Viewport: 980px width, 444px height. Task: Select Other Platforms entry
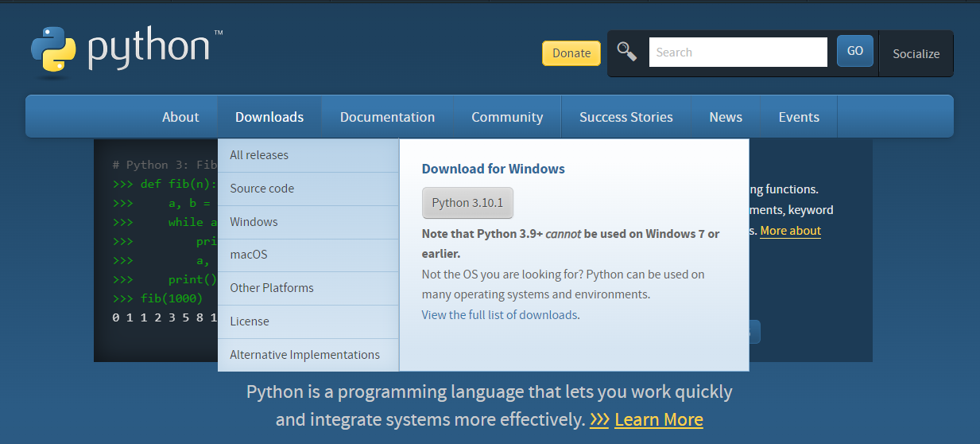pos(308,288)
